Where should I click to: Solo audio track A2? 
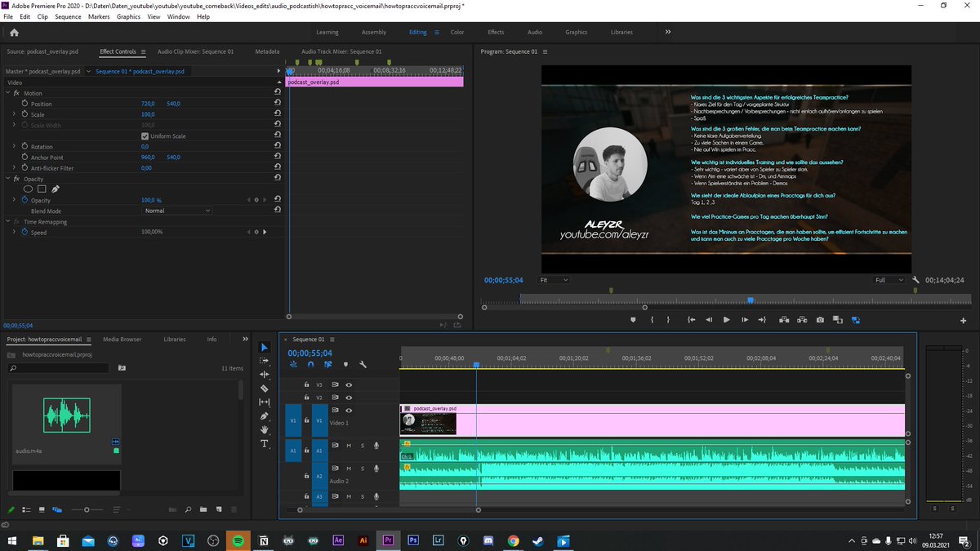pyautogui.click(x=362, y=469)
